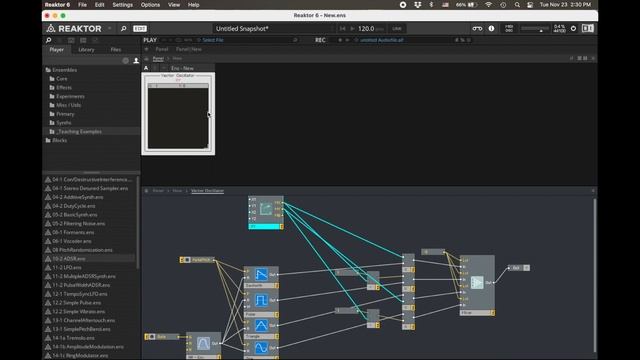Image resolution: width=640 pixels, height=360 pixels.
Task: Open the Synths folder
Action: (64, 122)
